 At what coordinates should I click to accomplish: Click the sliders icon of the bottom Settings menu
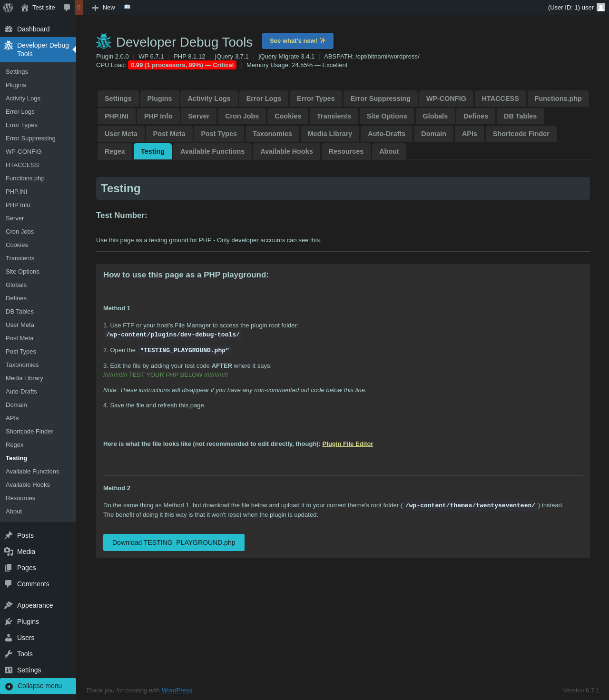click(9, 670)
